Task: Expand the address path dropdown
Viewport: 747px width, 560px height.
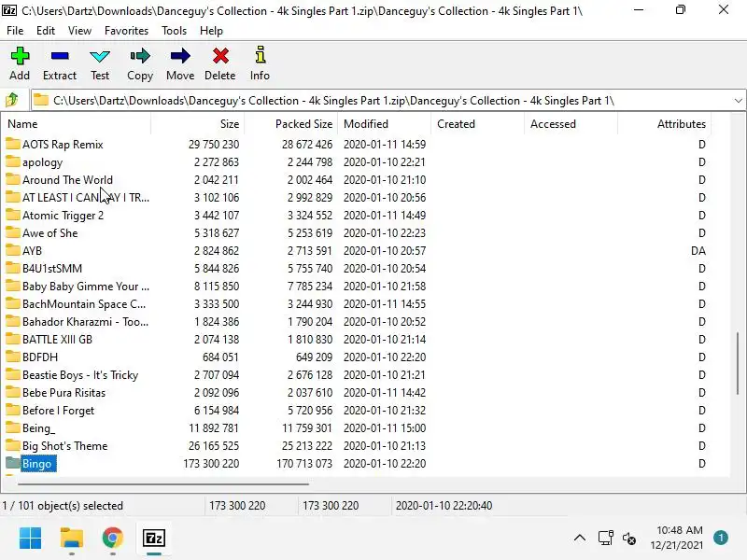Action: (x=738, y=101)
